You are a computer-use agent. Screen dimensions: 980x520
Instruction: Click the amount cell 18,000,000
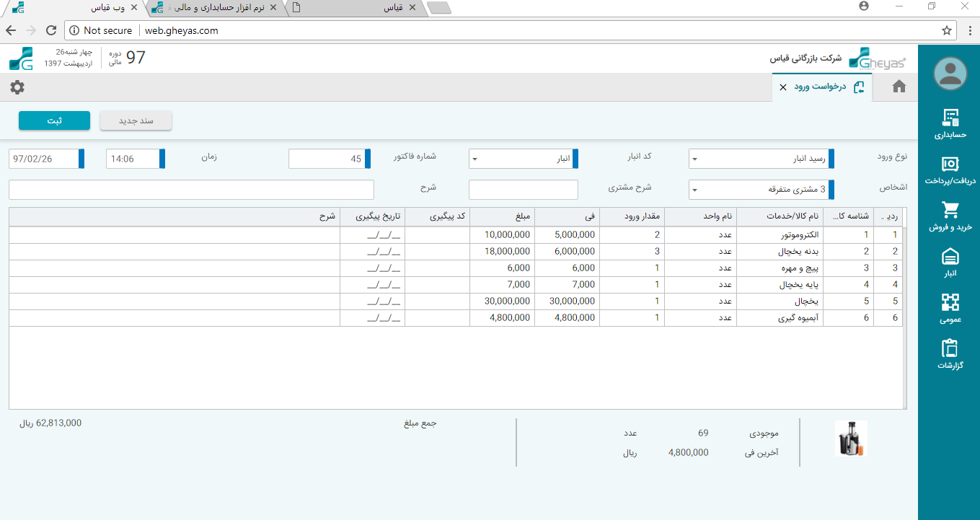point(502,252)
